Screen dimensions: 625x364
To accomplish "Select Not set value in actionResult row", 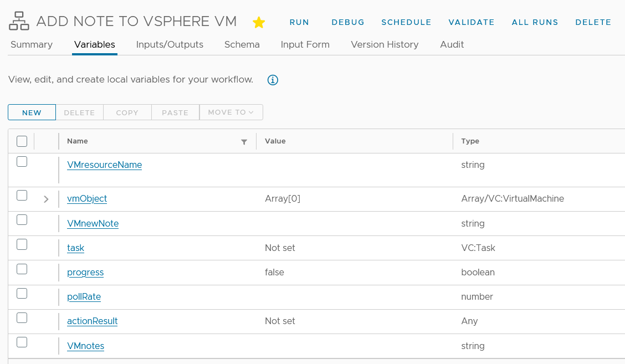I will coord(280,321).
